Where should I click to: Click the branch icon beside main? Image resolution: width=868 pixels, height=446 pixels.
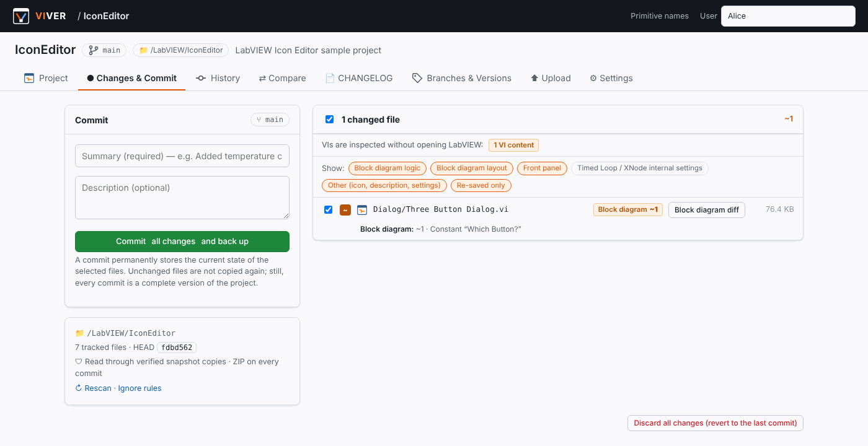(x=94, y=50)
